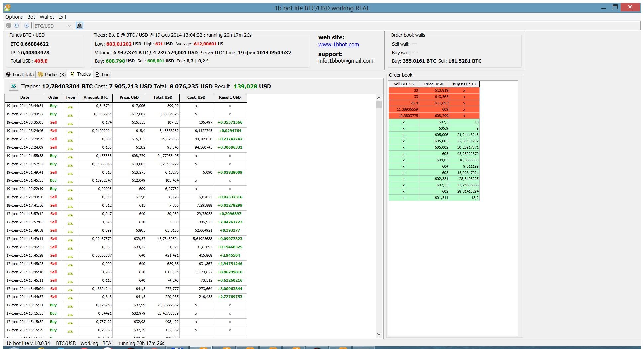Viewport: 644px width, 349px height.
Task: Click result value +7,04261723
Action: click(x=230, y=222)
